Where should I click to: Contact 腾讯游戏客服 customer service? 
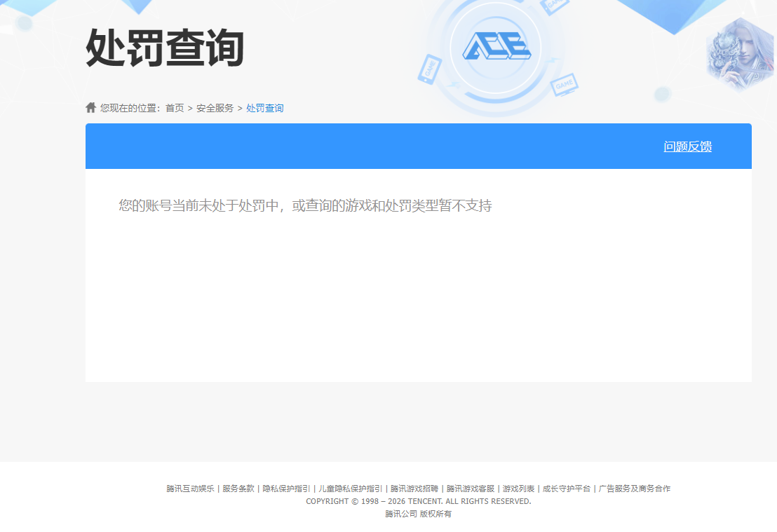pos(468,488)
